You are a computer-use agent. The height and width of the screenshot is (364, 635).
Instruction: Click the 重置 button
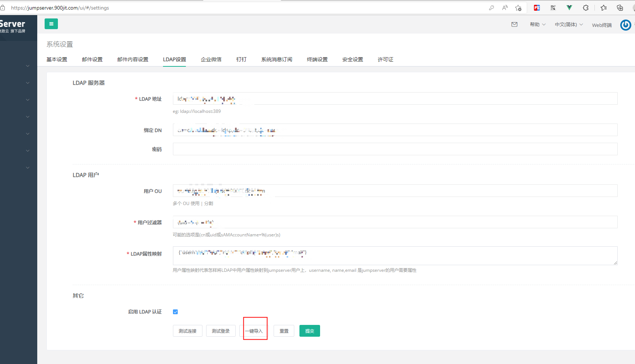284,331
